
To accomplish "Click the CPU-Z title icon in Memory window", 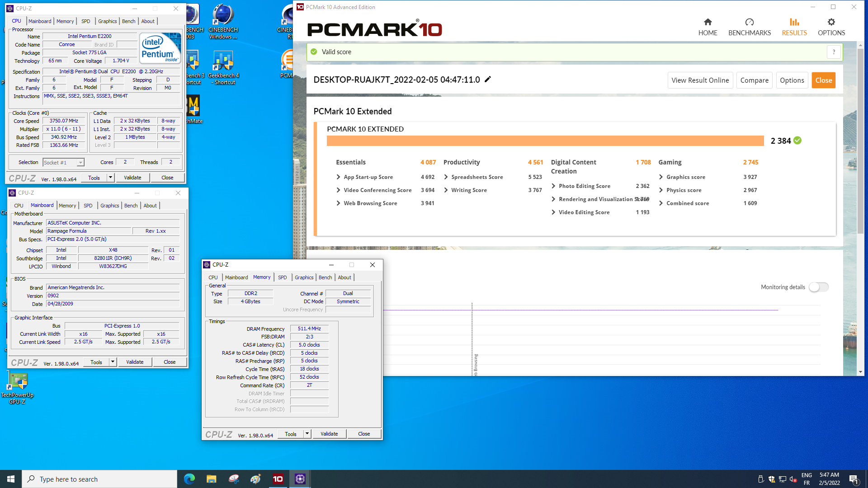I will pyautogui.click(x=207, y=265).
